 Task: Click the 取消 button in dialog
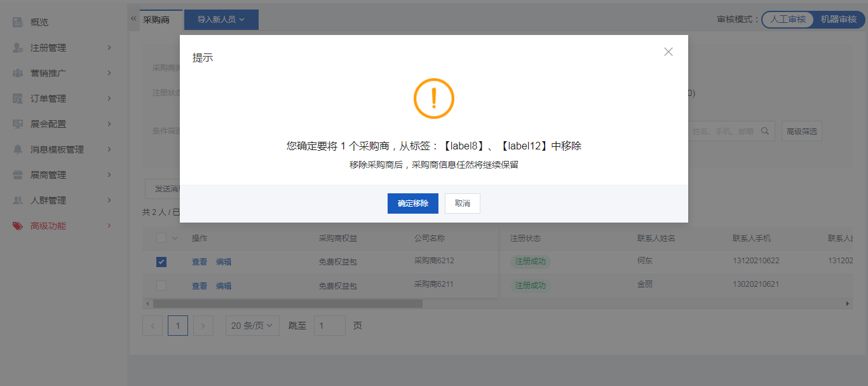tap(462, 203)
